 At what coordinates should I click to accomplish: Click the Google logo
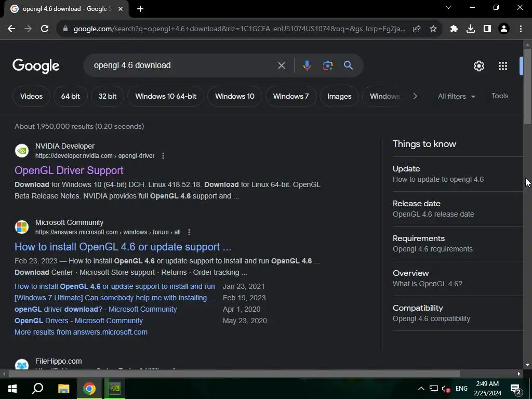(36, 66)
